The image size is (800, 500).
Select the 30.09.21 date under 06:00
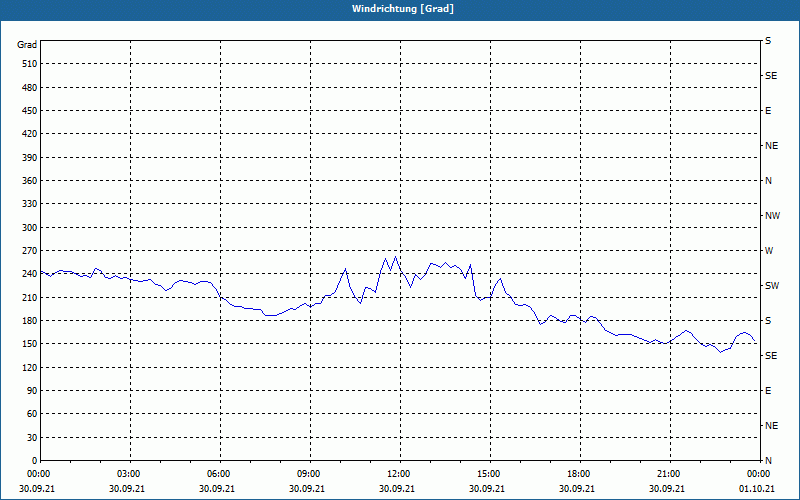tap(217, 489)
